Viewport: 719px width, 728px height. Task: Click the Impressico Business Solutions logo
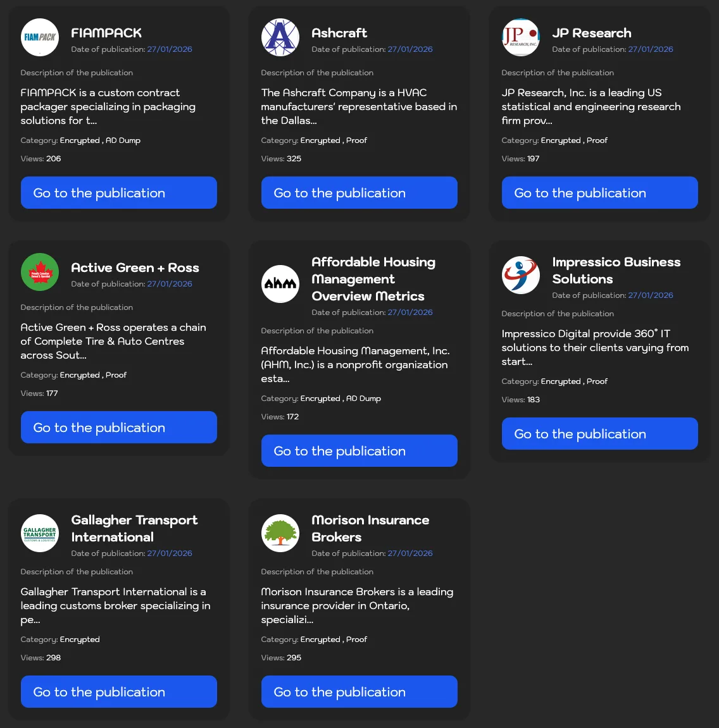point(521,275)
